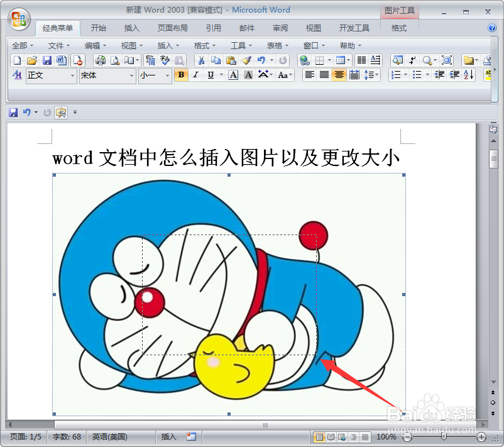
Task: Click the Sort A-Z icon
Action: tap(469, 75)
